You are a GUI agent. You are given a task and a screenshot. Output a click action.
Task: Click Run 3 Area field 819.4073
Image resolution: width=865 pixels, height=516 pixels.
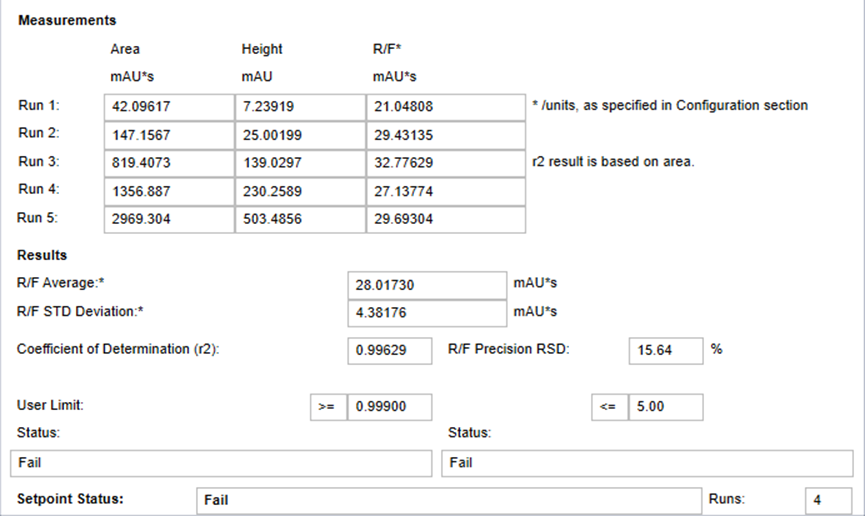coord(169,163)
